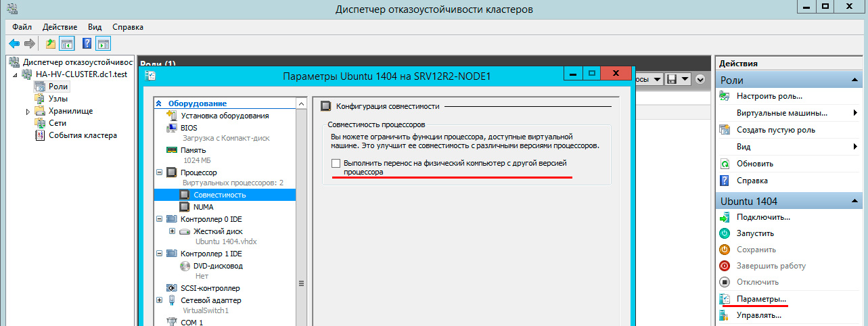
Task: Select the Память memory item
Action: [x=195, y=150]
